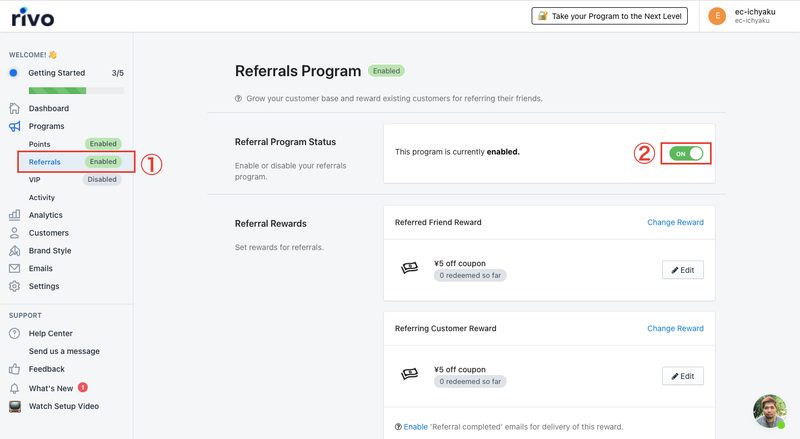Click the Enabled badge next to Points
The height and width of the screenshot is (439, 800).
[103, 144]
